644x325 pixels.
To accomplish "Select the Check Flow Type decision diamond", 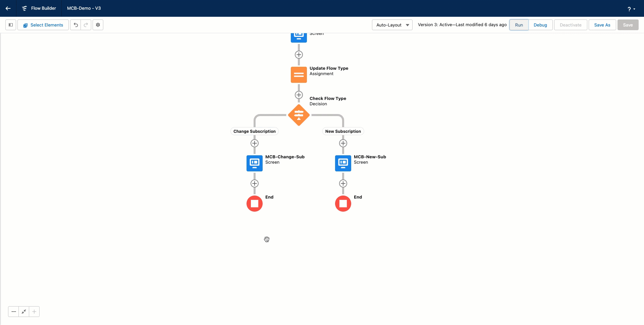I will point(299,115).
